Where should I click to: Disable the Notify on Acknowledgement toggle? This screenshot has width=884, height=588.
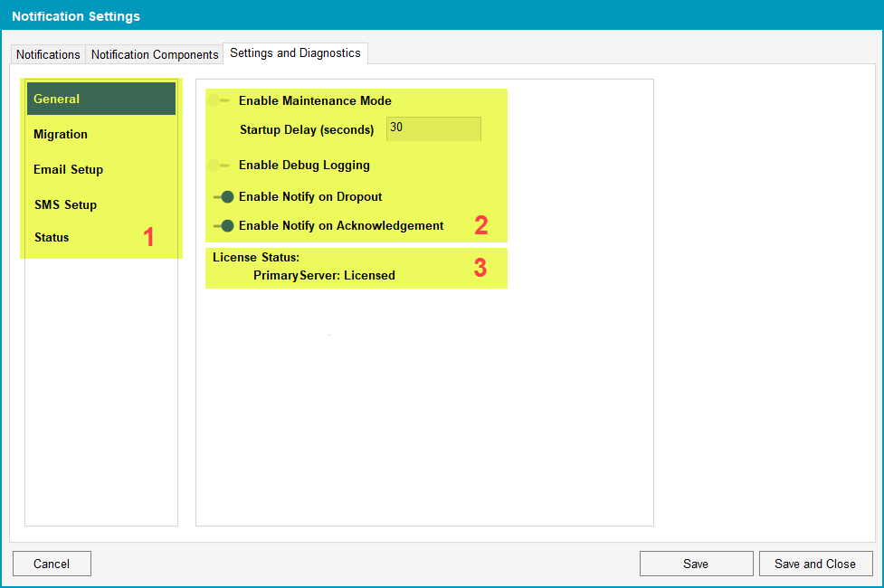[x=223, y=225]
